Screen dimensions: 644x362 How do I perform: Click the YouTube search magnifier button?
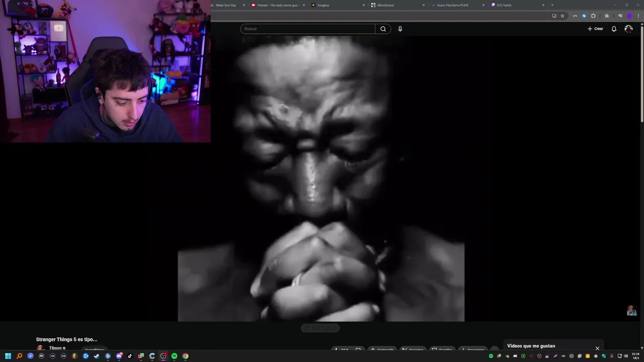(383, 29)
